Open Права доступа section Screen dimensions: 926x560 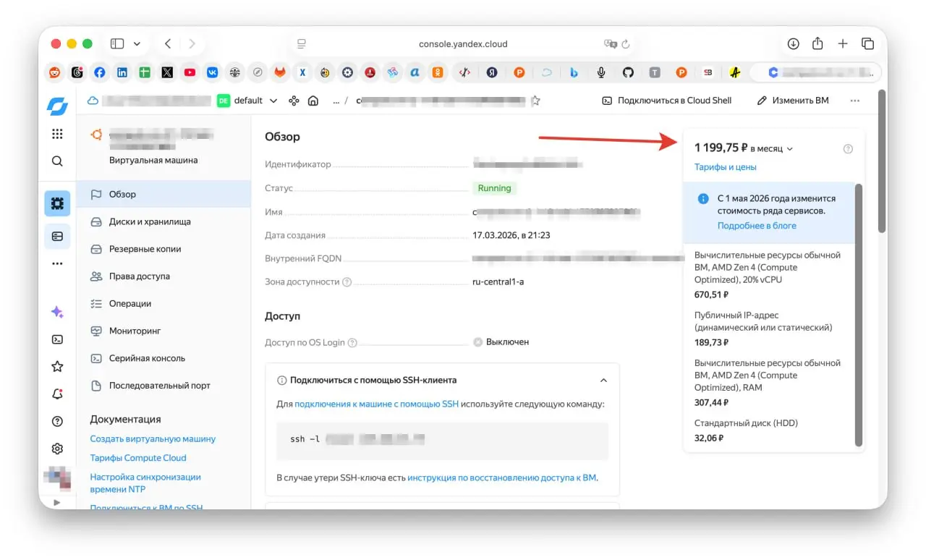[163, 276]
